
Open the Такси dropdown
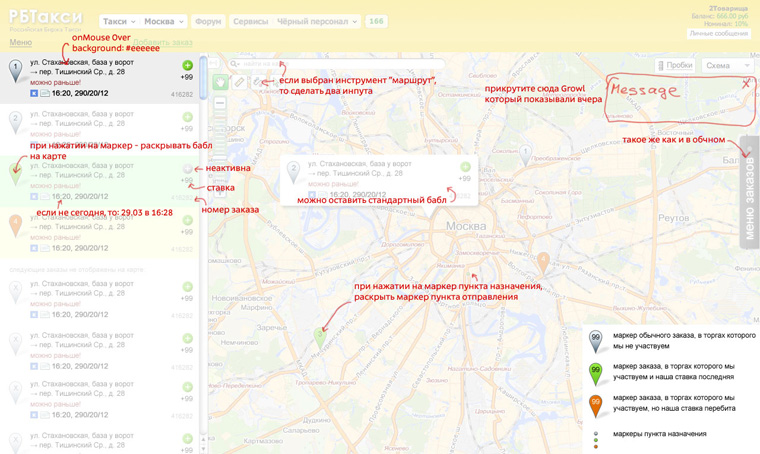pos(119,21)
